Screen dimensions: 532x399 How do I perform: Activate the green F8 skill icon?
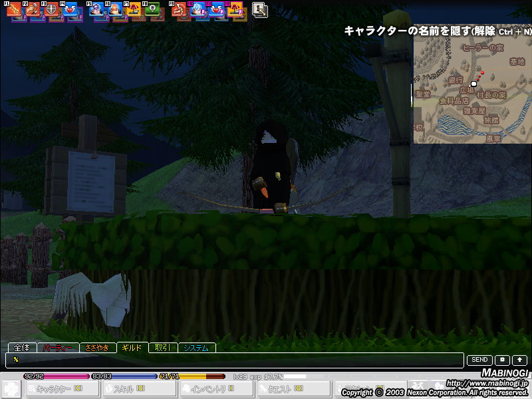click(152, 9)
